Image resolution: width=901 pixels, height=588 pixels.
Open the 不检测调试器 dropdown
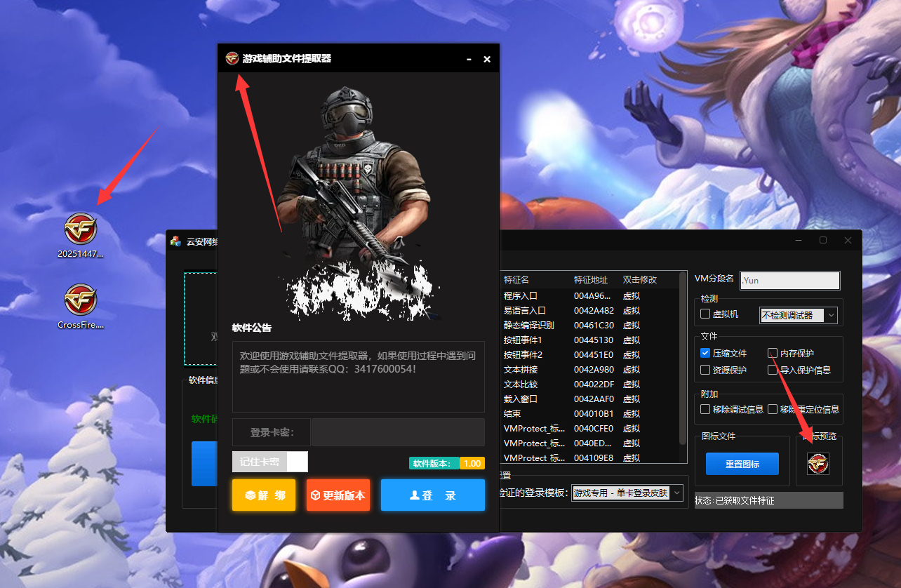coord(799,316)
